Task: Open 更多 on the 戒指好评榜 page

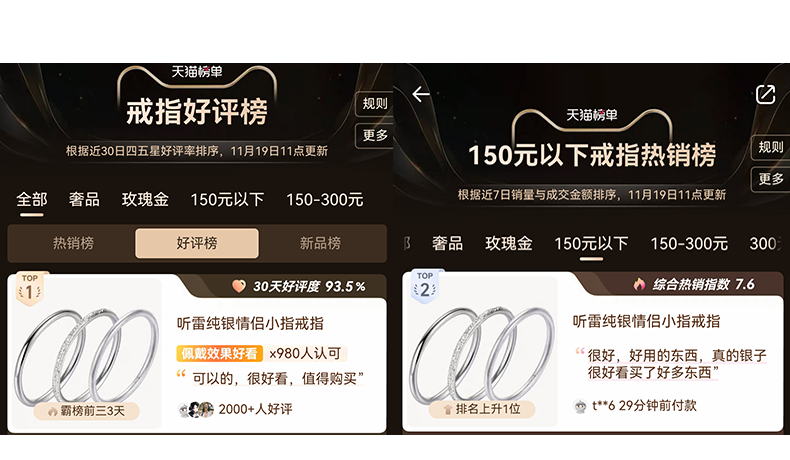Action: tap(375, 136)
